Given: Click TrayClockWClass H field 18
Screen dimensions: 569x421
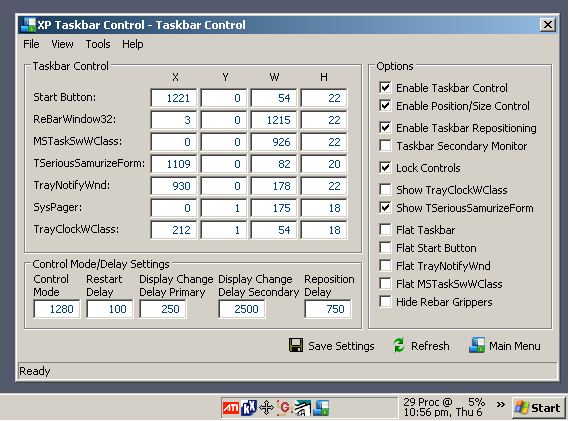Looking at the screenshot, I should click(324, 230).
